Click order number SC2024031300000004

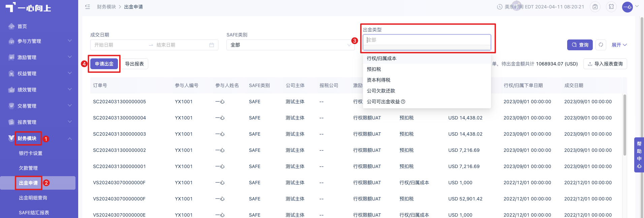[x=119, y=118]
